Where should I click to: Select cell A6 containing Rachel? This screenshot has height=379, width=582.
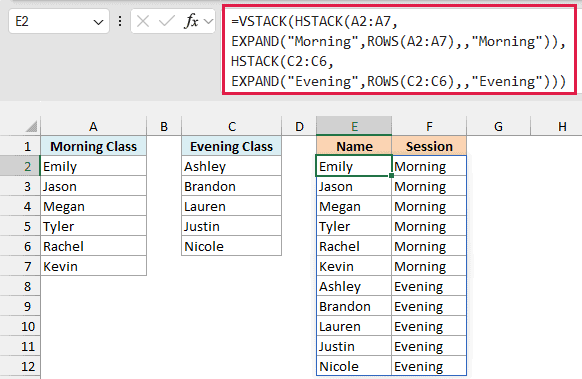[94, 246]
